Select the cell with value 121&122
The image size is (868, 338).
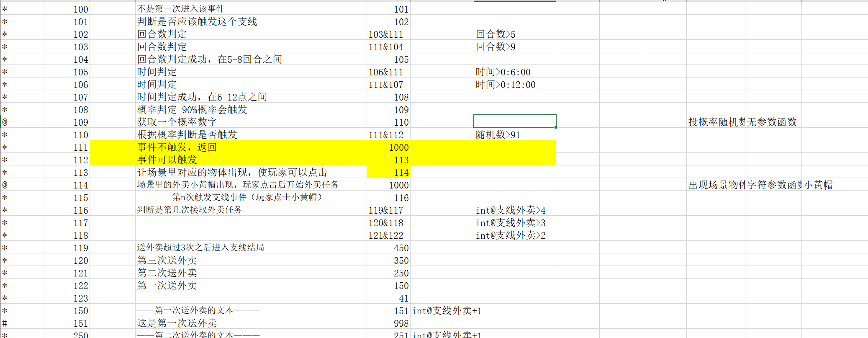pos(388,235)
